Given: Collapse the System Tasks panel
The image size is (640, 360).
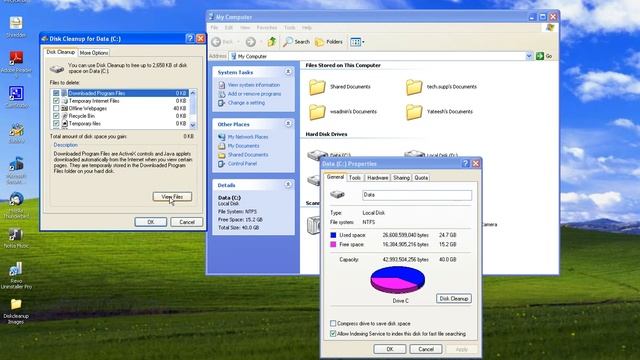Looking at the screenshot, I should click(x=288, y=72).
